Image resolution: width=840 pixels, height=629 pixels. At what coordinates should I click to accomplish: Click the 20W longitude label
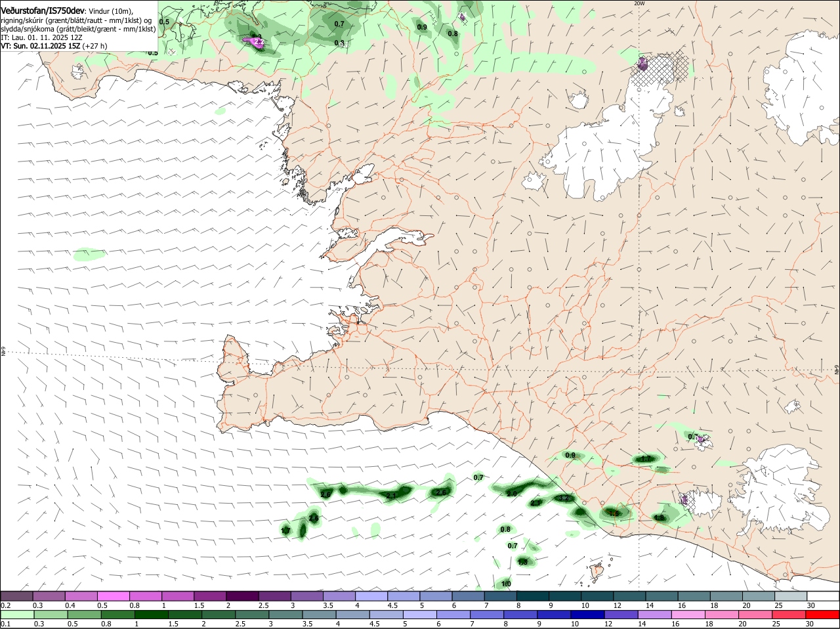[639, 3]
